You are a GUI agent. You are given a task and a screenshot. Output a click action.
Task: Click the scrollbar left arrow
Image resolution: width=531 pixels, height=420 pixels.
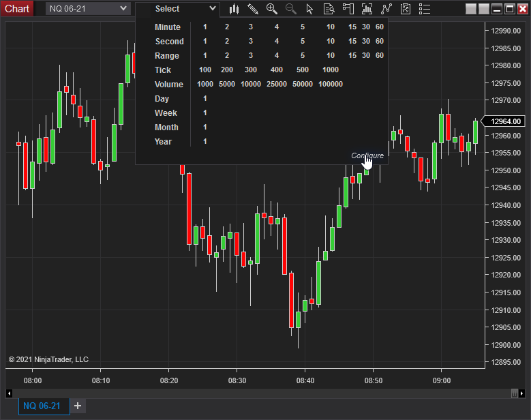pos(9,393)
